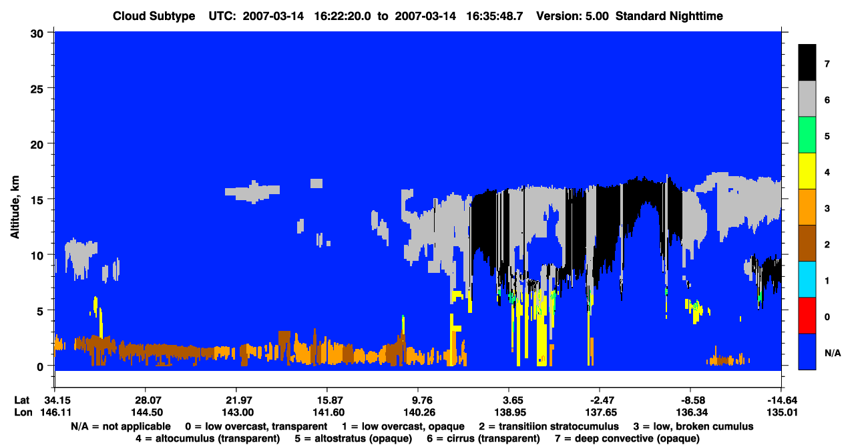The width and height of the screenshot is (868, 445).
Task: Click legend text '4 = altocumulus (transparent)'
Action: point(207,438)
